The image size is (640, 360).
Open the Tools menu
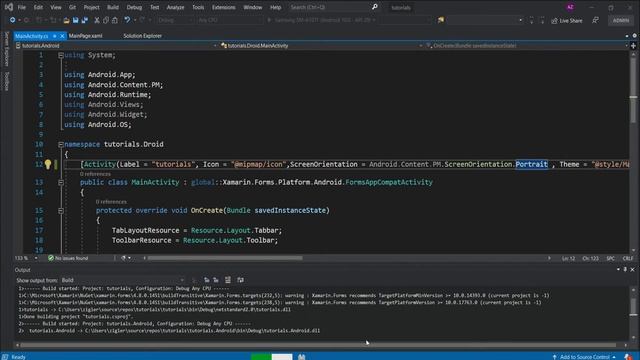pyautogui.click(x=198, y=7)
